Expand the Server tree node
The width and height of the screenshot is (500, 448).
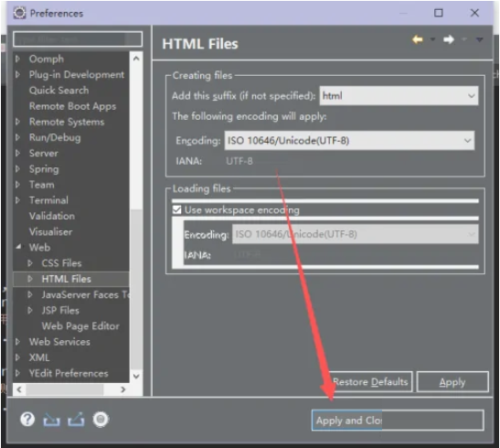(x=18, y=153)
